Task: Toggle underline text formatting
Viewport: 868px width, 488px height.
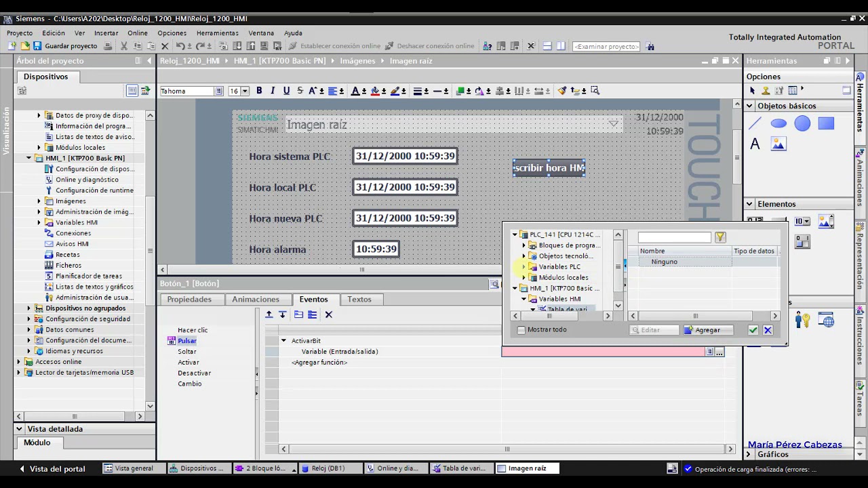Action: pyautogui.click(x=286, y=91)
